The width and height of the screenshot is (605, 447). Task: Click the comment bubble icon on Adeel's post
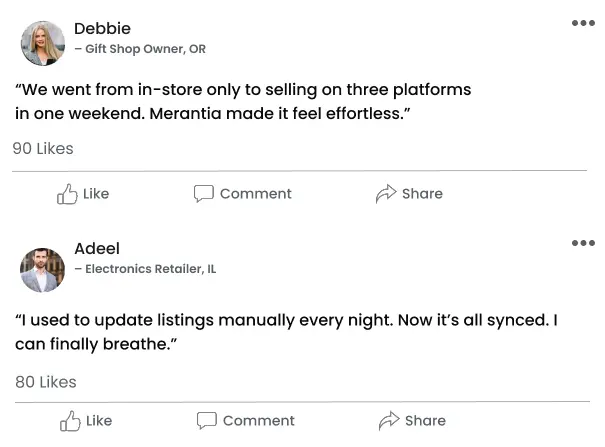click(x=207, y=421)
